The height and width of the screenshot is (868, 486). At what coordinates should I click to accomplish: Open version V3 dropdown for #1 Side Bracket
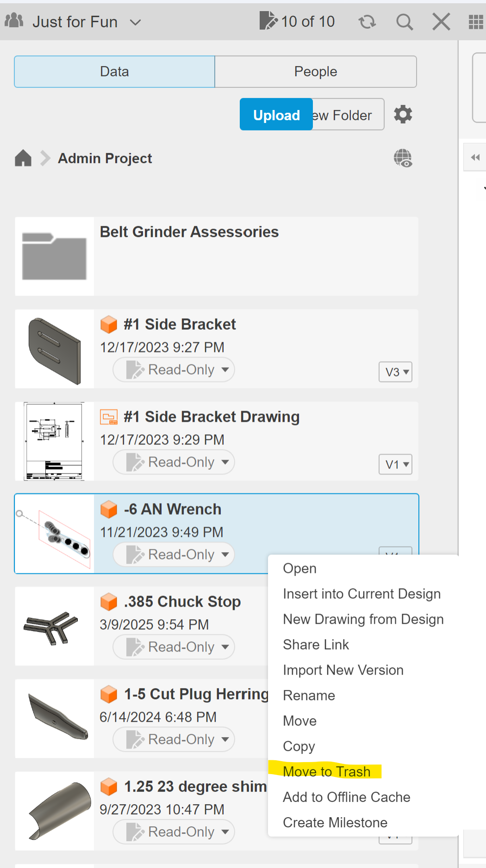coord(396,372)
